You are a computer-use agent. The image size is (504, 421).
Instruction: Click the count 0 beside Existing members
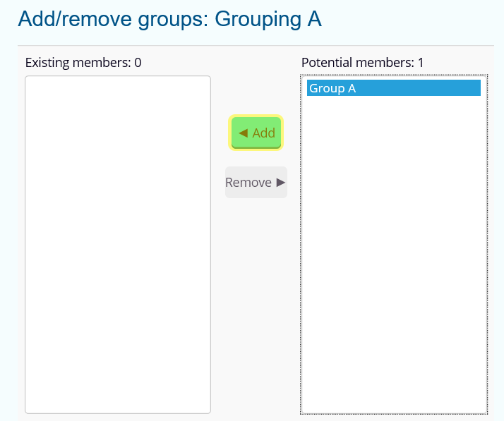click(x=138, y=63)
